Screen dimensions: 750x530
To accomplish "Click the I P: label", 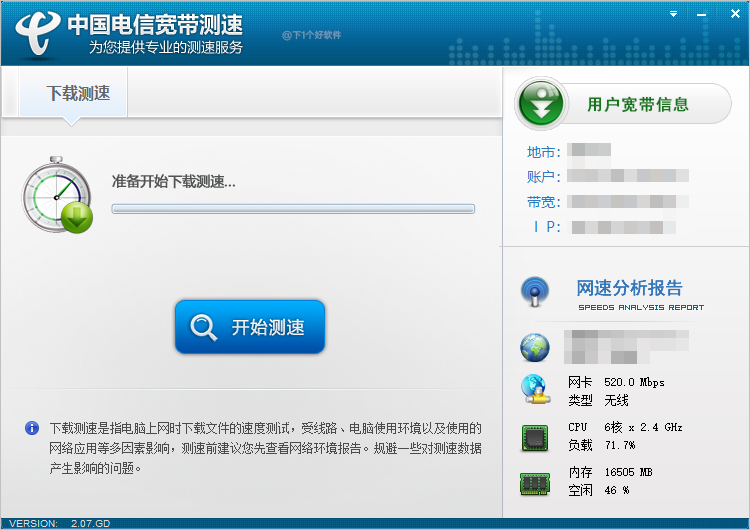I will [547, 226].
